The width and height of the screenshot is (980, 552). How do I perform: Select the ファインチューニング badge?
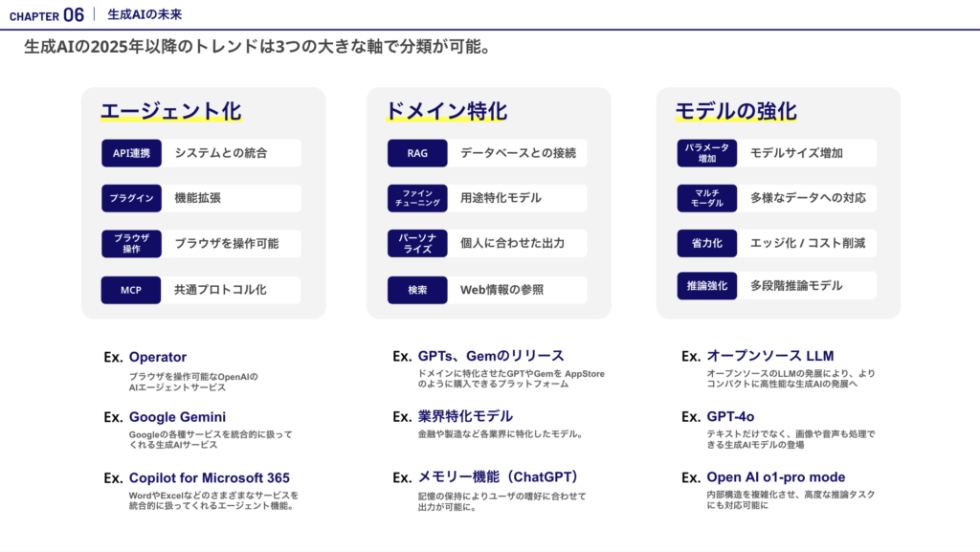click(x=417, y=198)
